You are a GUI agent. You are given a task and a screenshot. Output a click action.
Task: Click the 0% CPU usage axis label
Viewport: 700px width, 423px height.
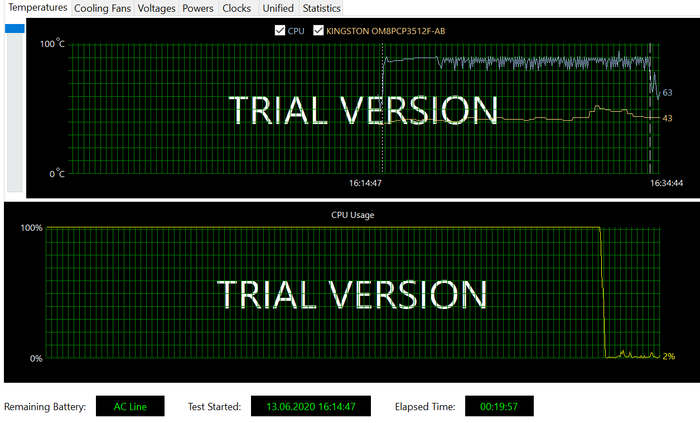[36, 358]
